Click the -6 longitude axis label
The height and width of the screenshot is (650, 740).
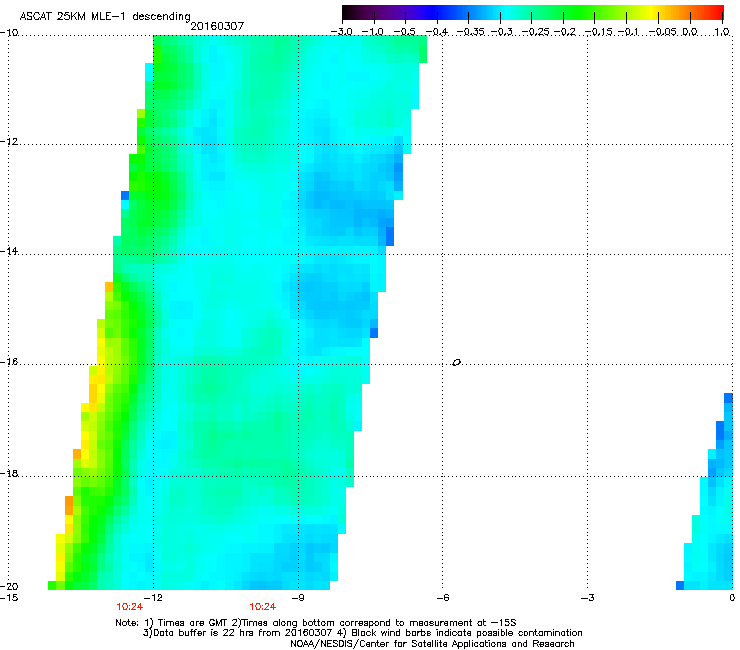(x=443, y=598)
